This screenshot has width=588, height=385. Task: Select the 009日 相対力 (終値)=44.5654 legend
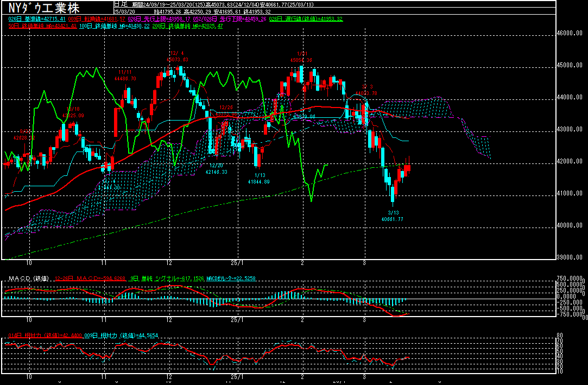click(x=121, y=336)
